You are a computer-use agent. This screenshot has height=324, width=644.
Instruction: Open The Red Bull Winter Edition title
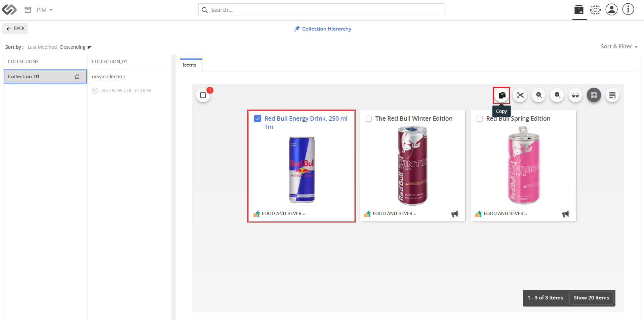pyautogui.click(x=414, y=119)
